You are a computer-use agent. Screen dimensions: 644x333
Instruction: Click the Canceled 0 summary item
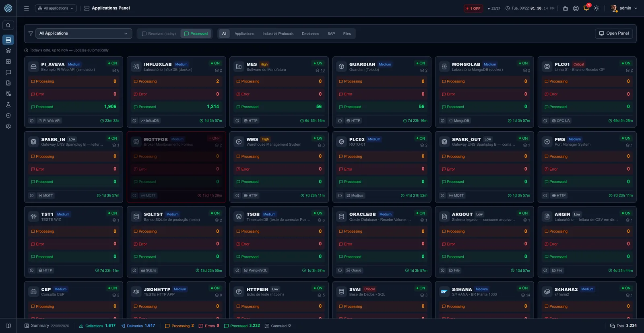(x=278, y=326)
